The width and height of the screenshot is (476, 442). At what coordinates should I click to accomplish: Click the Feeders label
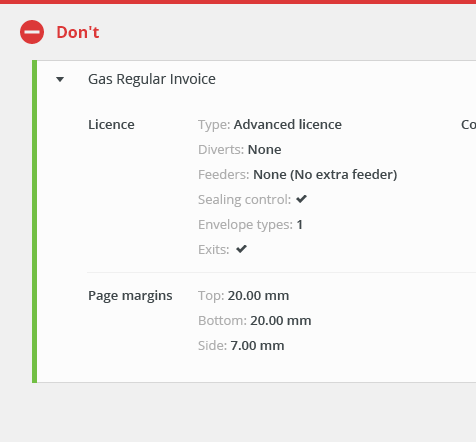pos(223,174)
